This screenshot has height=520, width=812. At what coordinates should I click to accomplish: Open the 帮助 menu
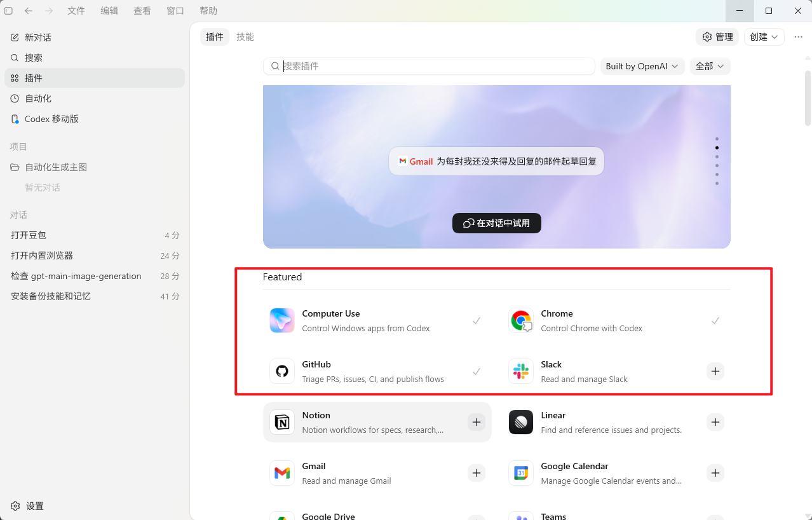[208, 11]
